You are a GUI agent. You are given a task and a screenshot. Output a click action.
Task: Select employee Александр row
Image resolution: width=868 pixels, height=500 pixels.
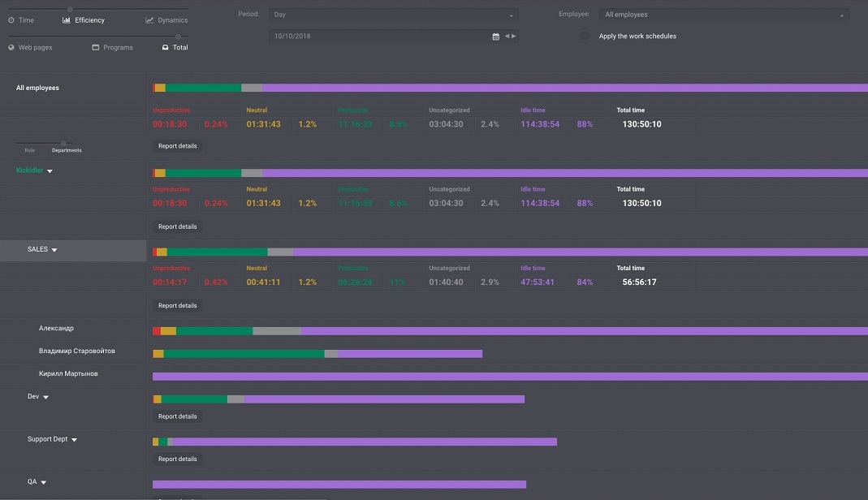point(56,329)
